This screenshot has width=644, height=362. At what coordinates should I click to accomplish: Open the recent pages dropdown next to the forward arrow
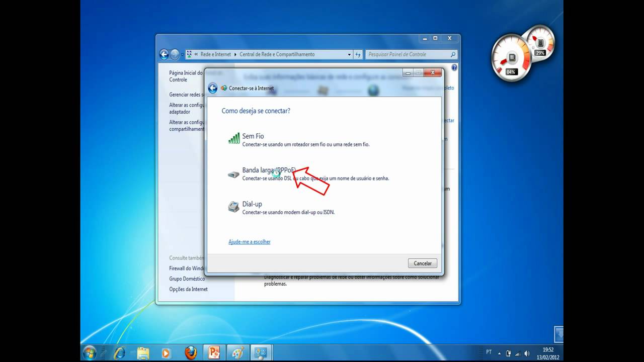tap(182, 55)
